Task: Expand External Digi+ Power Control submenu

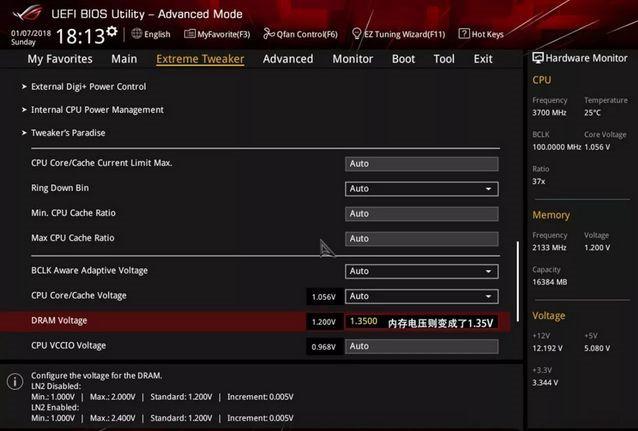Action: [x=88, y=87]
